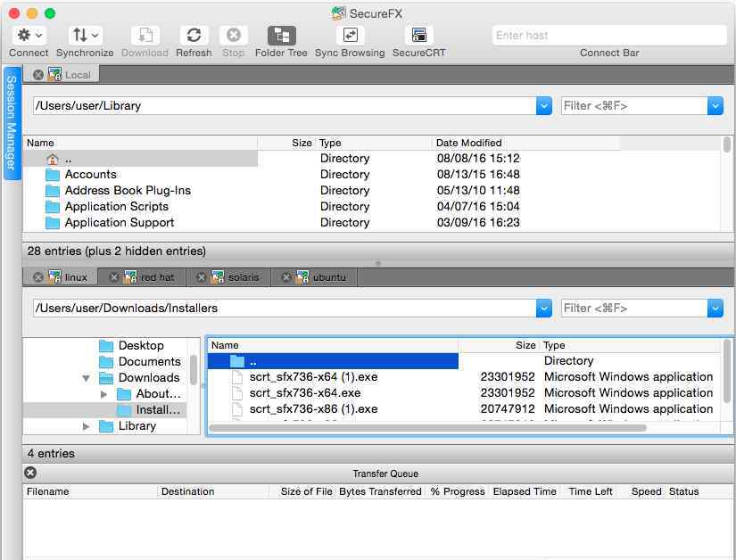Screen dimensions: 736x560
Task: Close the red hat session tab
Action: pos(113,277)
